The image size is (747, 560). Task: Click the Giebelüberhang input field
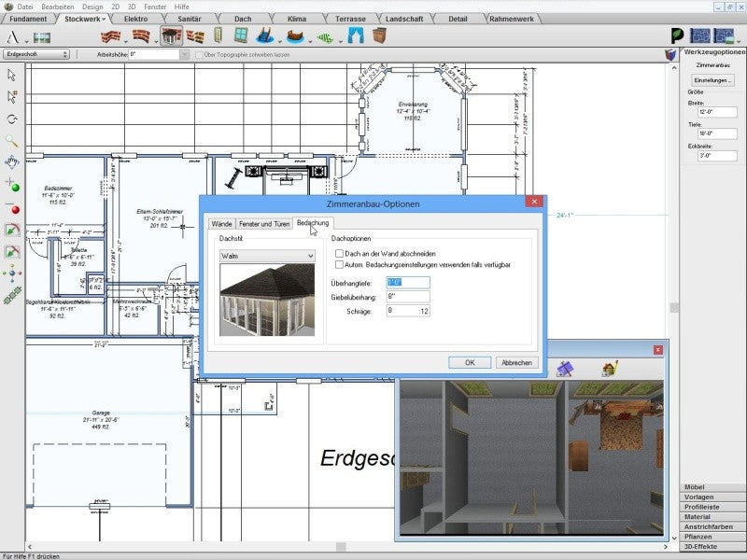point(408,297)
